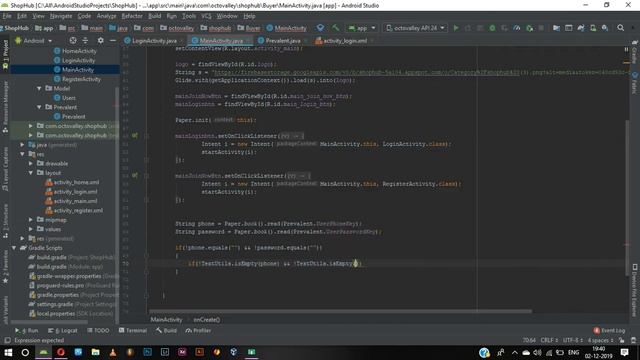Open the Profiler tool window button
640x360 pixels.
point(198,330)
